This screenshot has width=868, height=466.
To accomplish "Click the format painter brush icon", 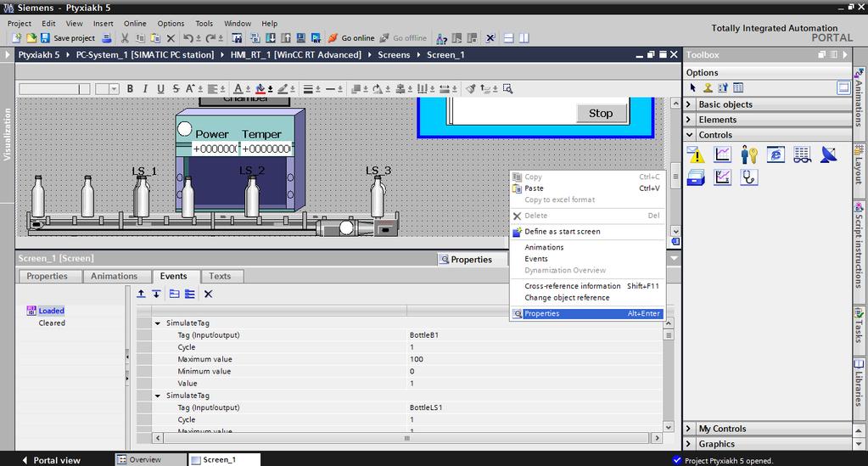I will tap(471, 88).
